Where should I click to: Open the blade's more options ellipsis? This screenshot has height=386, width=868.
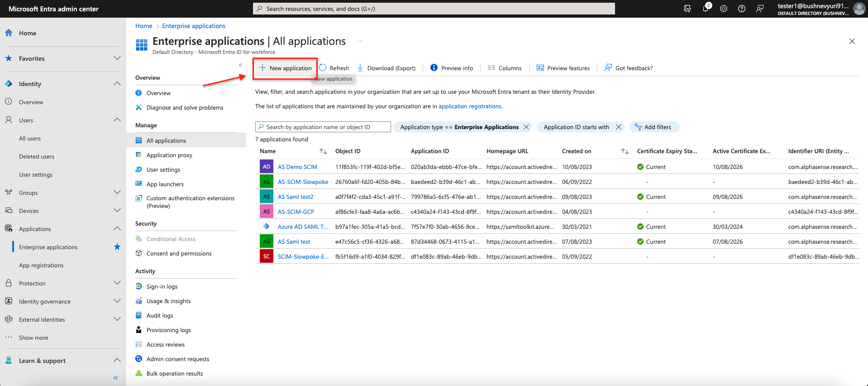[x=360, y=41]
